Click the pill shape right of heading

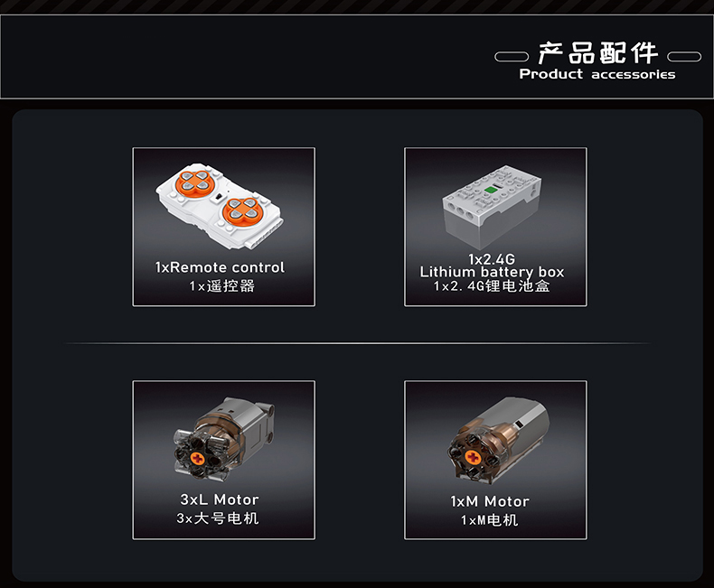[x=684, y=56]
